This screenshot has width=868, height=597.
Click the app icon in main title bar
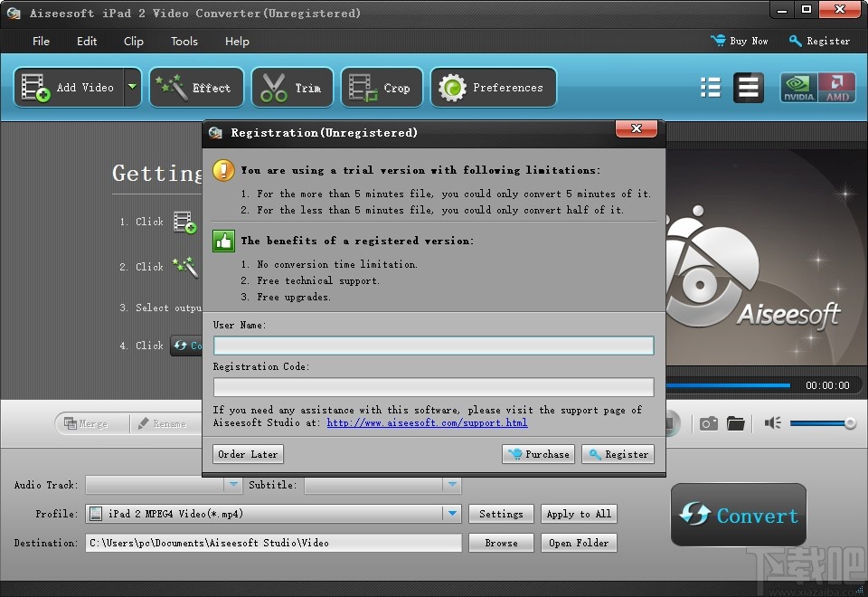coord(14,13)
